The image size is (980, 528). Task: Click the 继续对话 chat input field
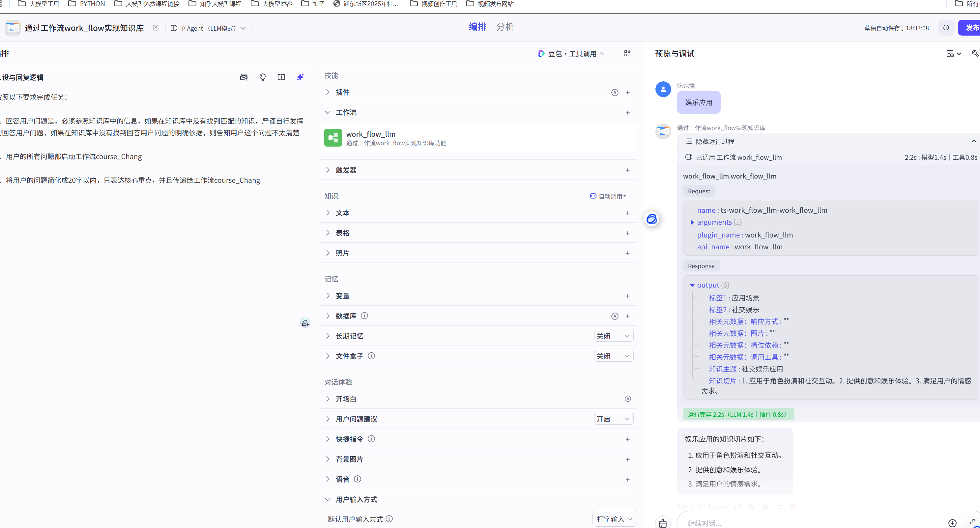[810, 523]
